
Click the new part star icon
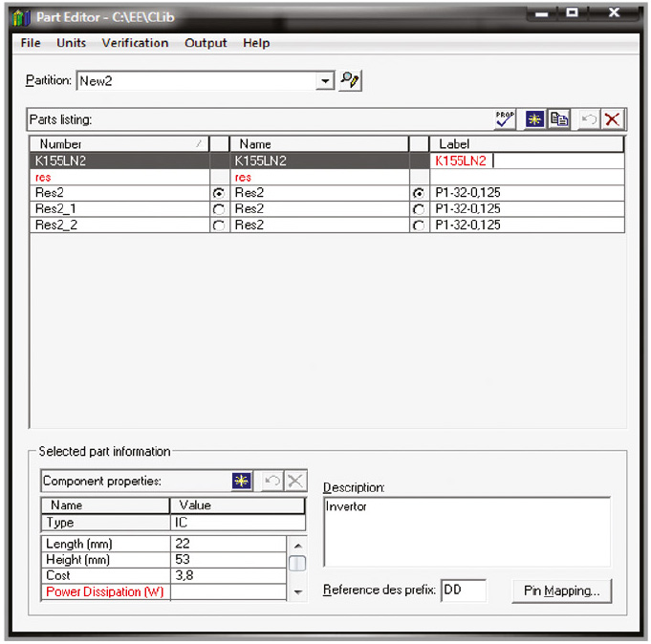click(534, 119)
